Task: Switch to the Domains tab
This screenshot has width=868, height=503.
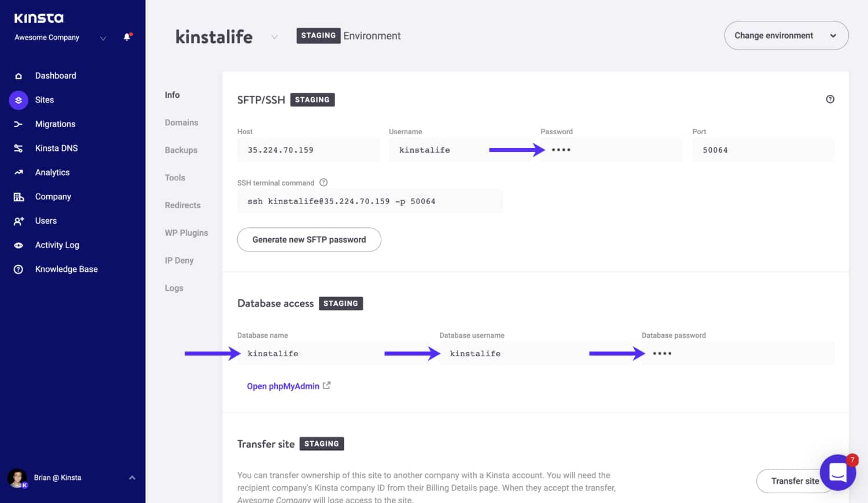Action: (181, 122)
